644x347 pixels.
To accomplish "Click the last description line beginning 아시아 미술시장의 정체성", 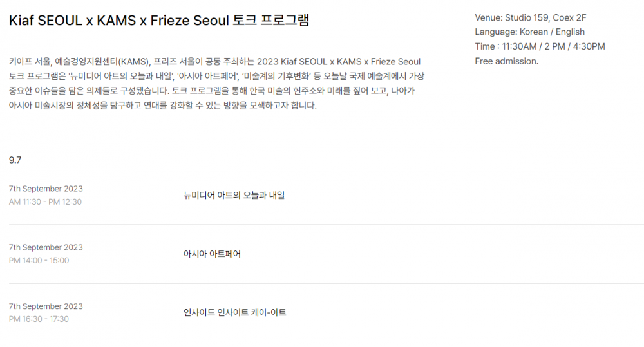I will (x=163, y=106).
